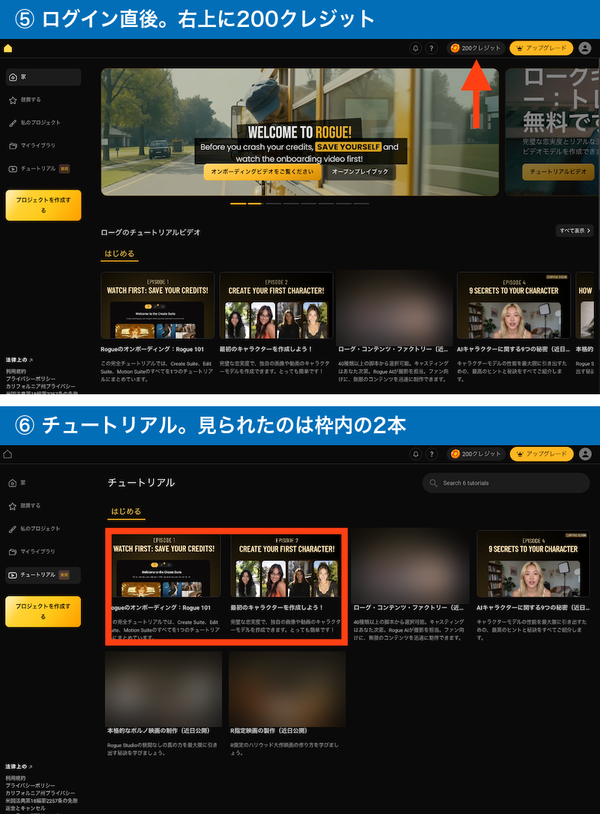The width and height of the screenshot is (600, 814).
Task: Click アップグレード on the home-page header
Action: pos(541,48)
